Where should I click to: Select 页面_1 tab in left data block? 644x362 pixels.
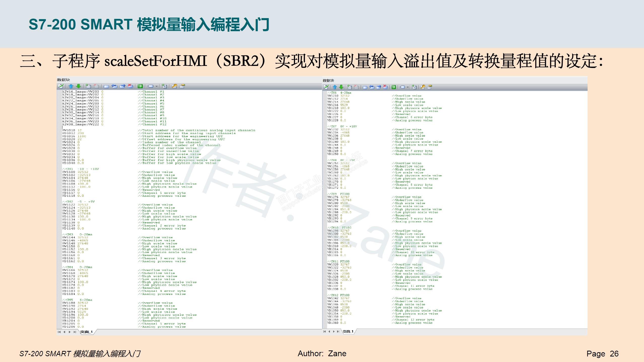[86, 332]
